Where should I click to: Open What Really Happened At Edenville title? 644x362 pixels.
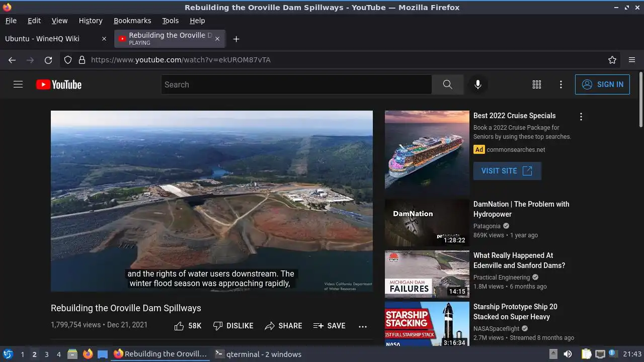[x=519, y=260]
